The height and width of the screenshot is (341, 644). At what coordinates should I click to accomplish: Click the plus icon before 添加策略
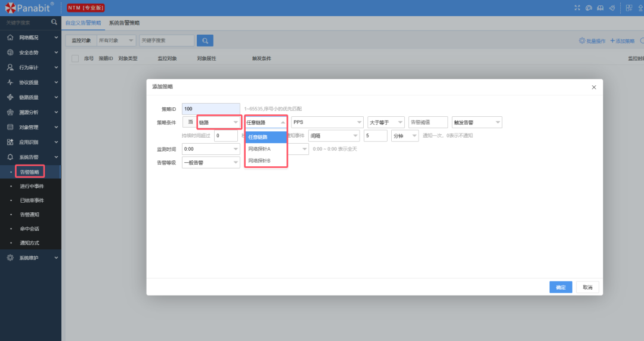[x=612, y=41]
